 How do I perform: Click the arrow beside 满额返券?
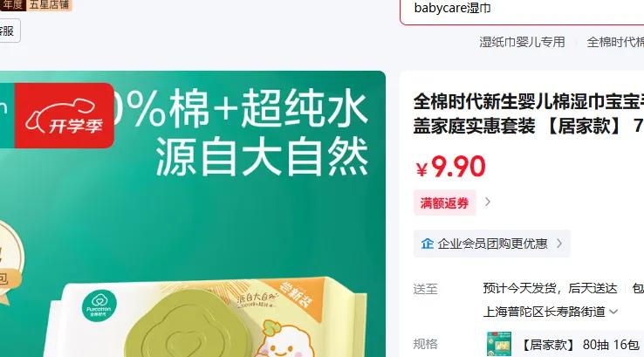[x=488, y=203]
